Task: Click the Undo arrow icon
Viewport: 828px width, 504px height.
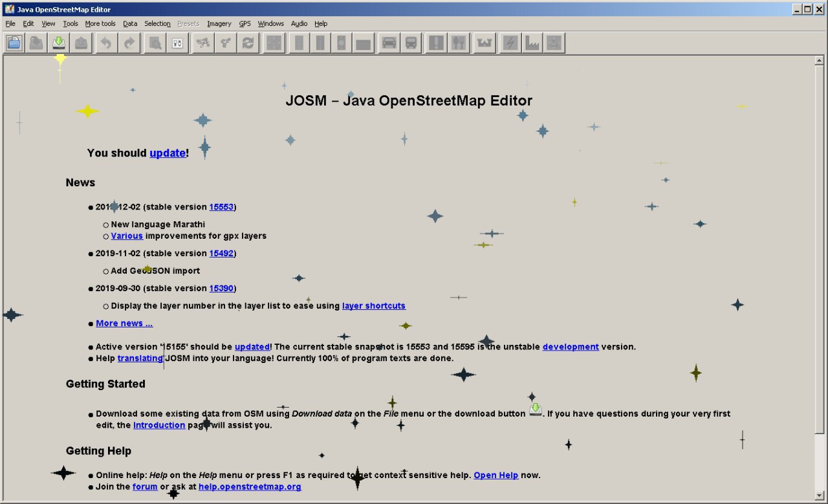Action: [x=106, y=43]
